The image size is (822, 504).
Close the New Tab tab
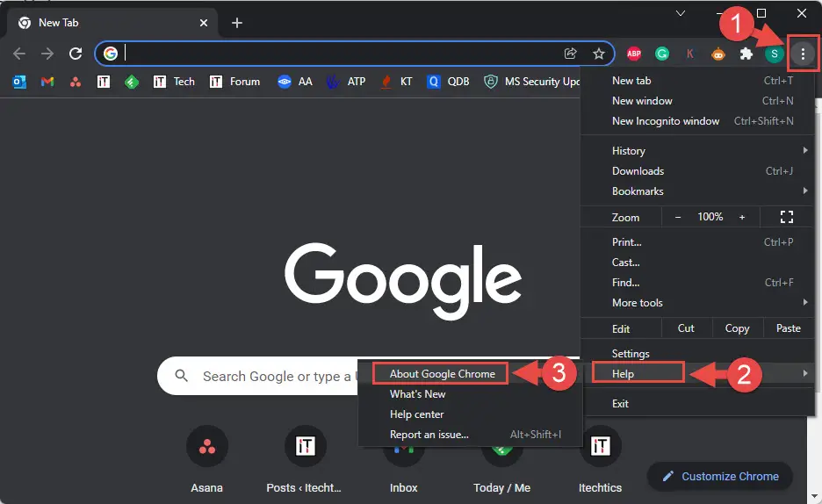tap(204, 23)
